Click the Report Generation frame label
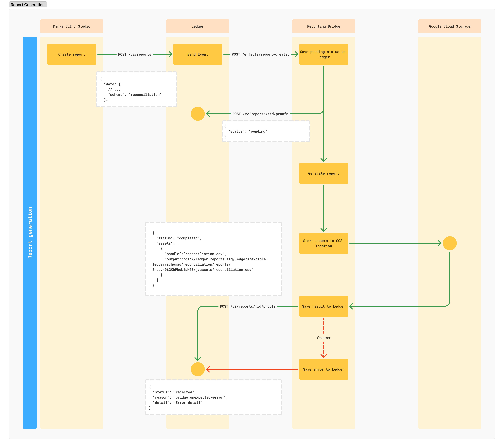 (28, 5)
